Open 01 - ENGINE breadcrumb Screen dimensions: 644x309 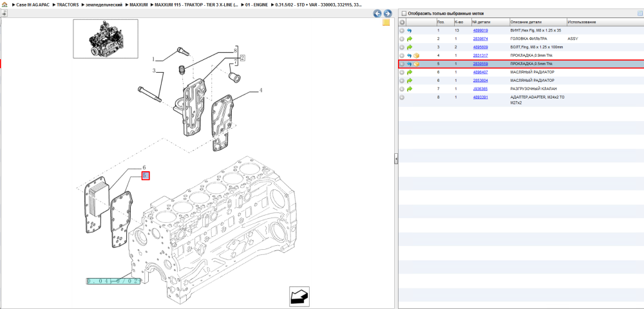(256, 5)
